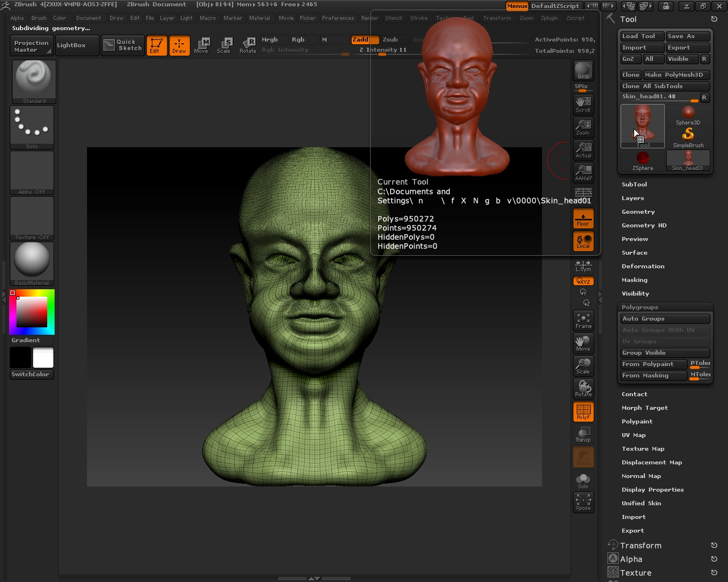Toggle Solo mode
The height and width of the screenshot is (582, 728).
click(x=583, y=480)
